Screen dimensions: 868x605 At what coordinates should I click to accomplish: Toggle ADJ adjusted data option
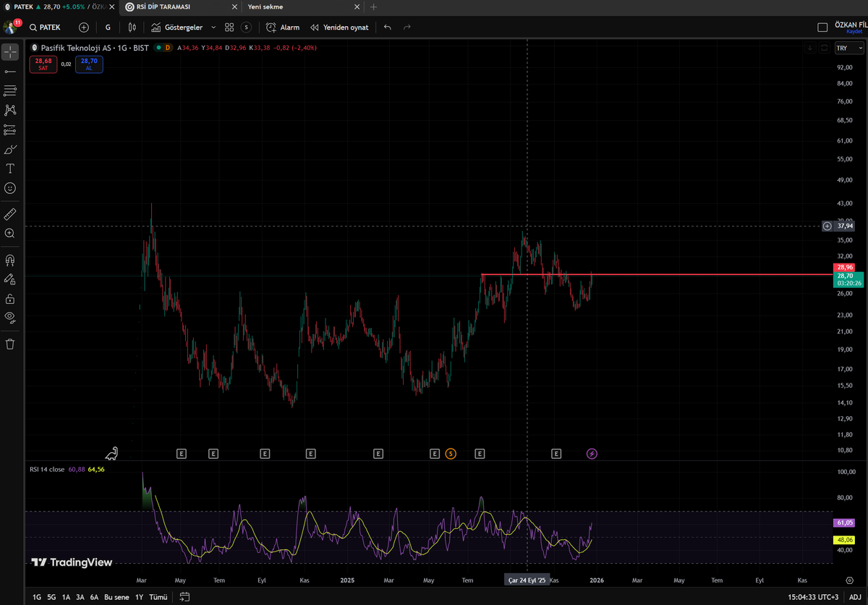(855, 597)
